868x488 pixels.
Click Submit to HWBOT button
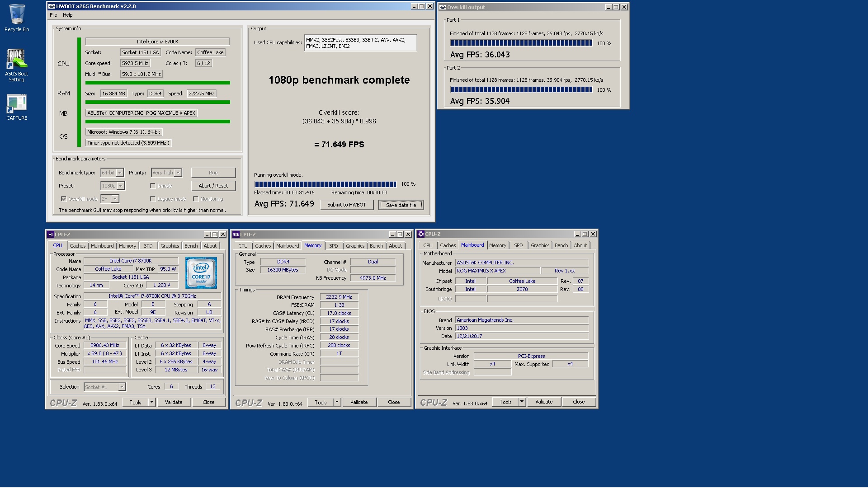347,205
